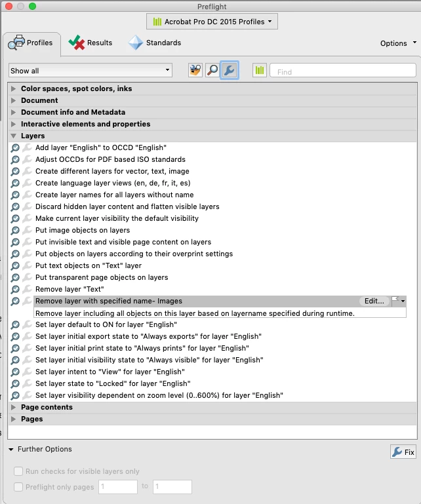The image size is (421, 504).
Task: Switch to the Profiles tab
Action: point(31,43)
